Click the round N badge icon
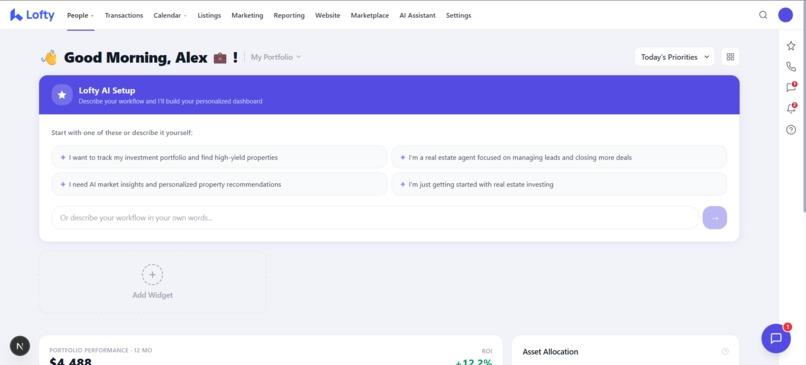Screen dimensions: 806x365 (20, 346)
